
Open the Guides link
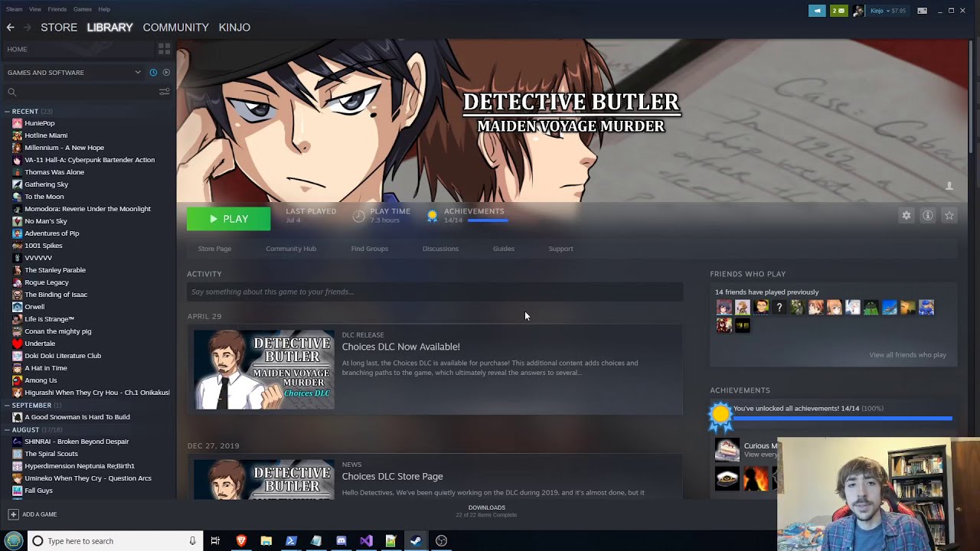(504, 249)
